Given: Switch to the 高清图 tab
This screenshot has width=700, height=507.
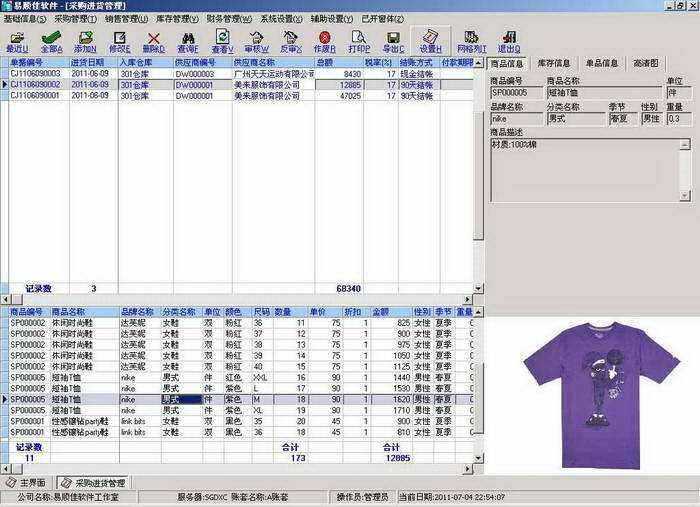Looking at the screenshot, I should coord(645,63).
